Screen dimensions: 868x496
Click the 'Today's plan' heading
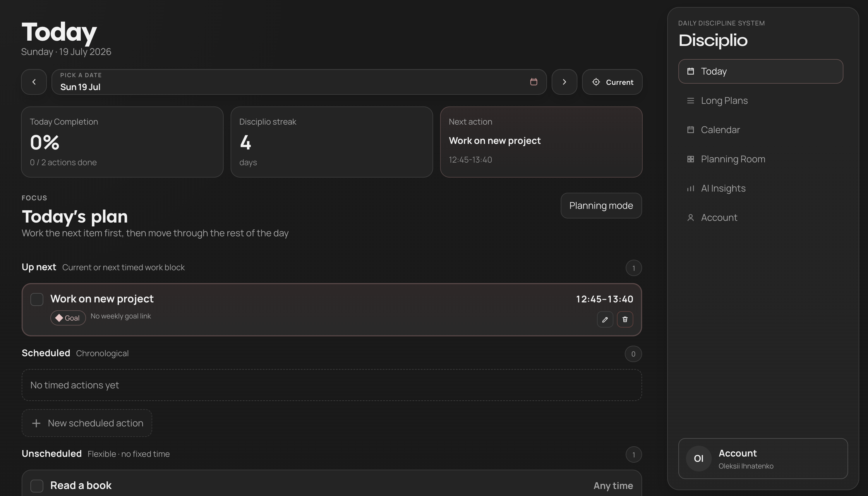pyautogui.click(x=75, y=216)
